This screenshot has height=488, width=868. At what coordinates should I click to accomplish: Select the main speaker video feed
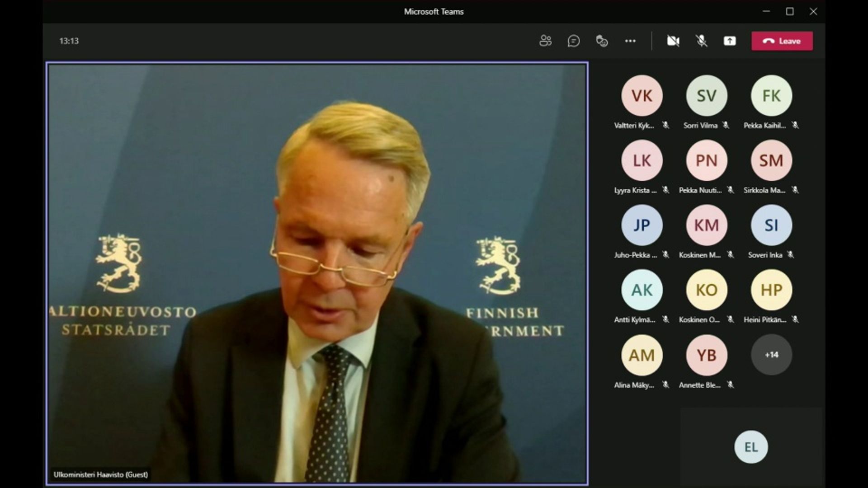316,271
